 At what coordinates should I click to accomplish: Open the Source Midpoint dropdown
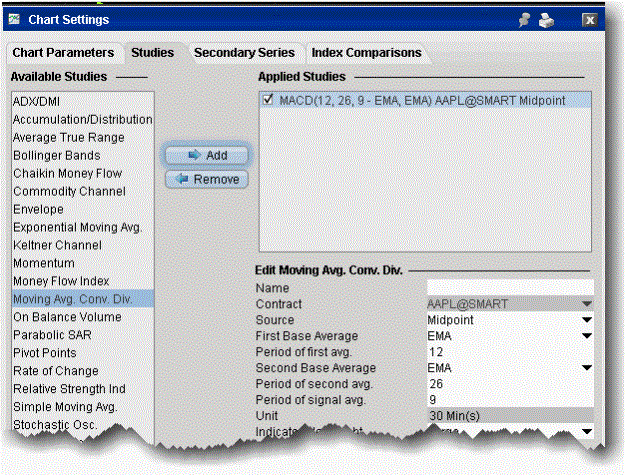click(587, 320)
